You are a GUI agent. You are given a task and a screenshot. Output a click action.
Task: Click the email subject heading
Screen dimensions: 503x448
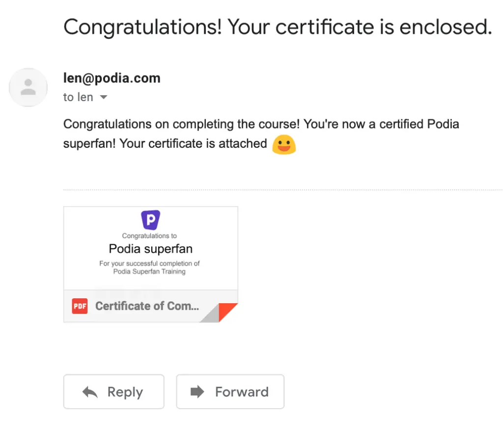(x=278, y=27)
